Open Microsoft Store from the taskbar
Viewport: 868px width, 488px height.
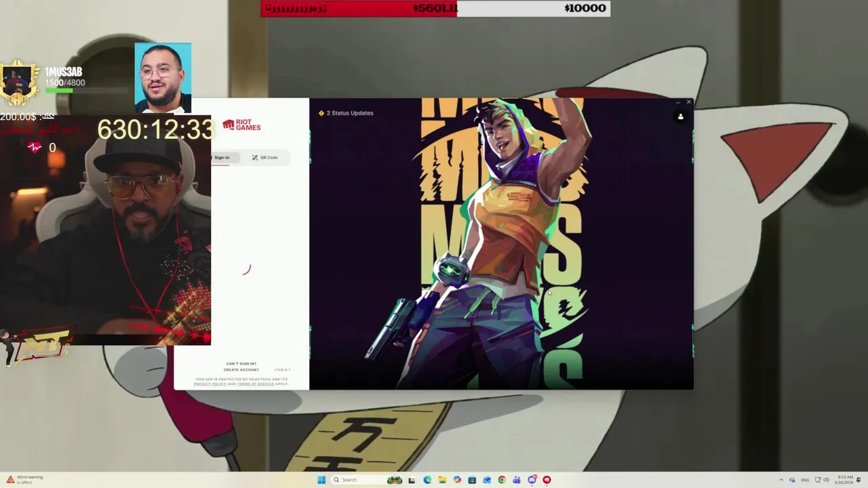click(x=472, y=480)
